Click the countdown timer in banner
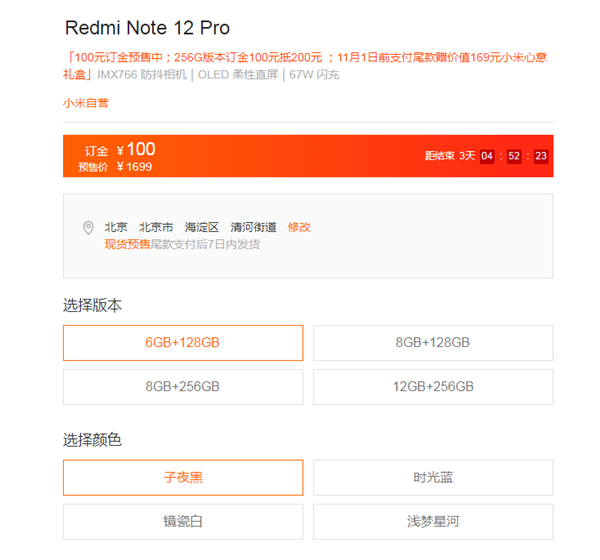Screen dimensions: 600x560 (x=486, y=156)
